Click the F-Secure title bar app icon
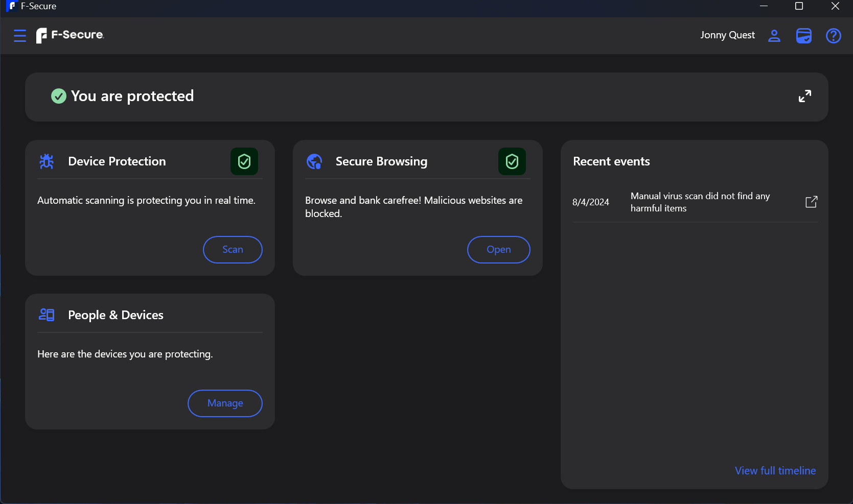The height and width of the screenshot is (504, 853). [x=11, y=6]
